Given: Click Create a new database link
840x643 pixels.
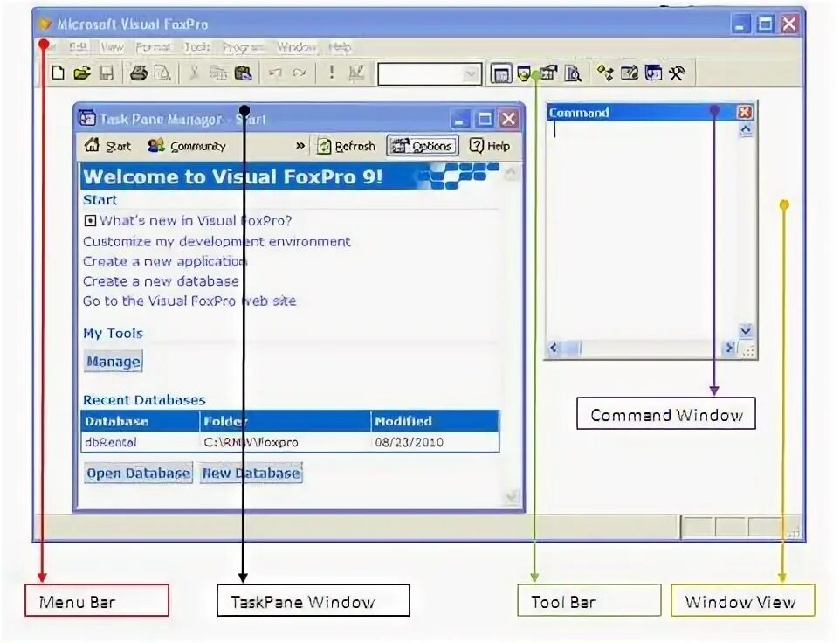Looking at the screenshot, I should pos(161,280).
